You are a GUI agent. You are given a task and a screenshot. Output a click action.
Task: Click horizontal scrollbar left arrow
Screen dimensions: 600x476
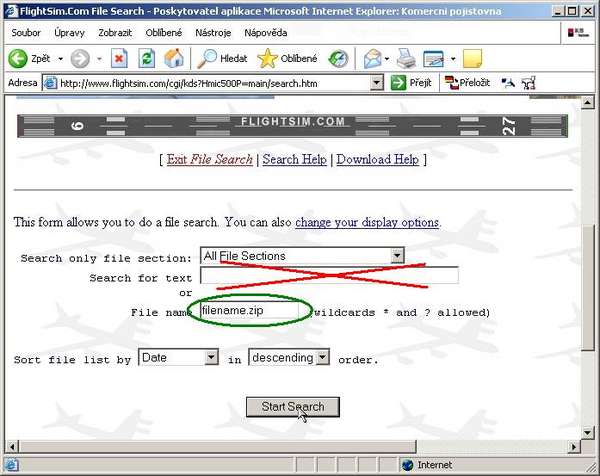click(12, 446)
